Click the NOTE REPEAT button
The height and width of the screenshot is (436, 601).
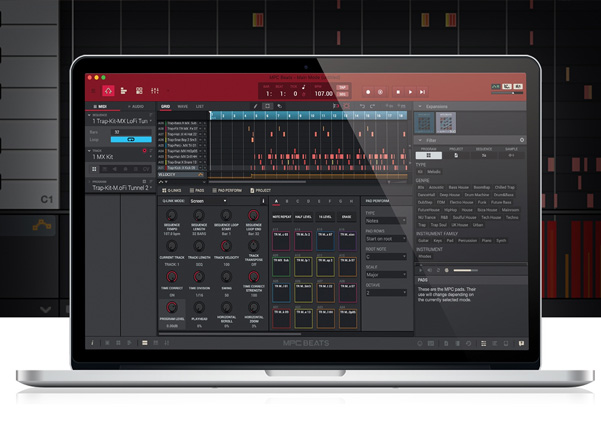[x=282, y=217]
